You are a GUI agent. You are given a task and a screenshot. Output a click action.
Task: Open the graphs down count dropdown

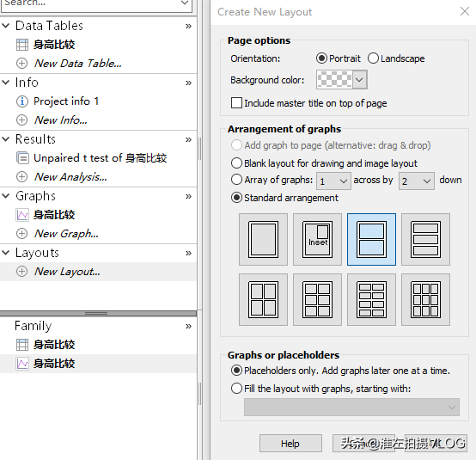coord(417,181)
